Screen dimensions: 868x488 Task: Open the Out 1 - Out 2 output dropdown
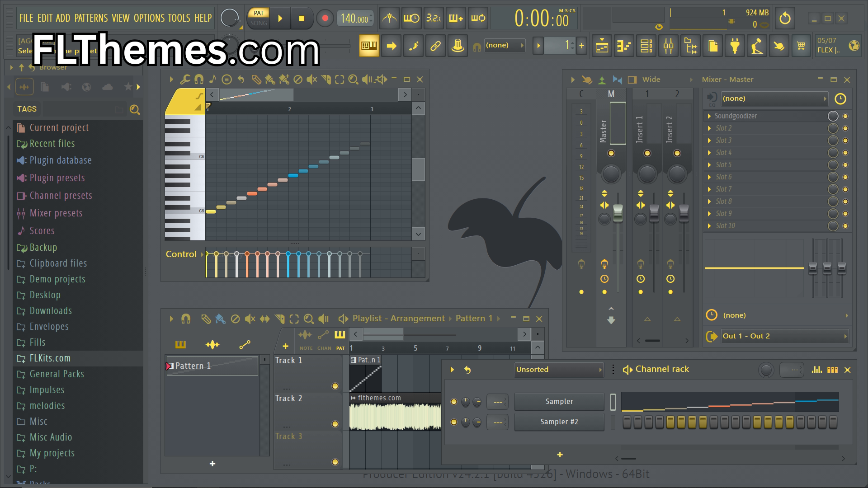[x=784, y=336]
